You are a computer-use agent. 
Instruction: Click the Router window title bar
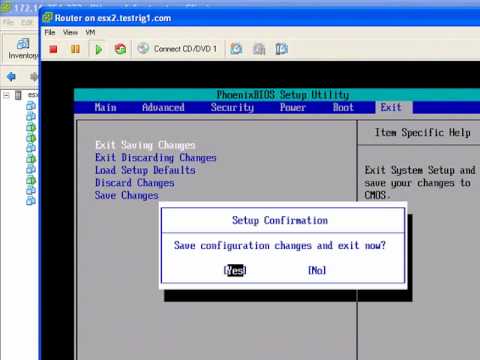point(260,18)
